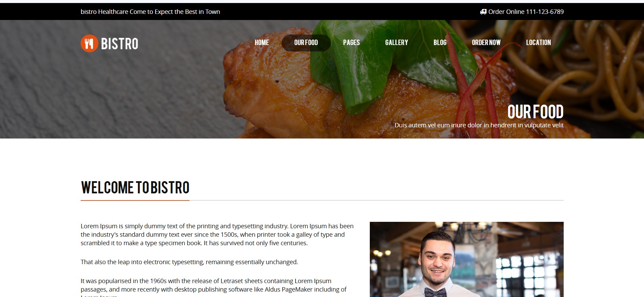The image size is (644, 297).
Task: Click the electronic typesetting paragraph
Action: click(x=189, y=262)
